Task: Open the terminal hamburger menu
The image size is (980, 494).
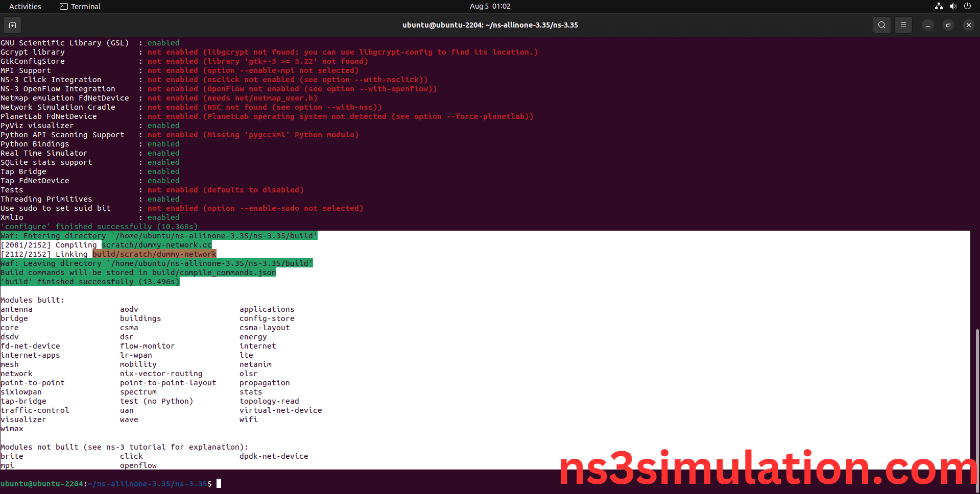Action: click(903, 25)
